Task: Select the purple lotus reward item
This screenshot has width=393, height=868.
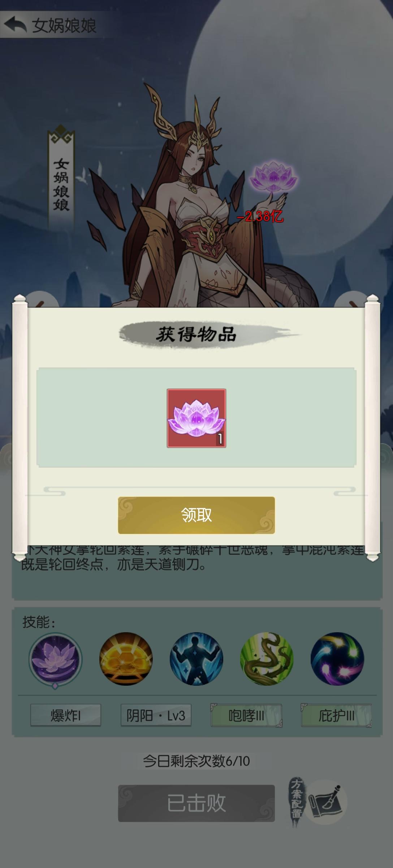Action: pyautogui.click(x=196, y=418)
